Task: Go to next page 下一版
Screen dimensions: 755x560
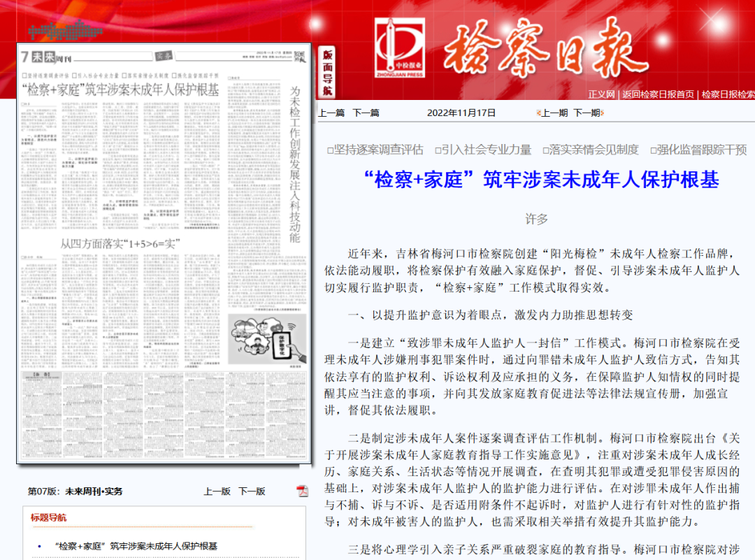Action: click(252, 491)
